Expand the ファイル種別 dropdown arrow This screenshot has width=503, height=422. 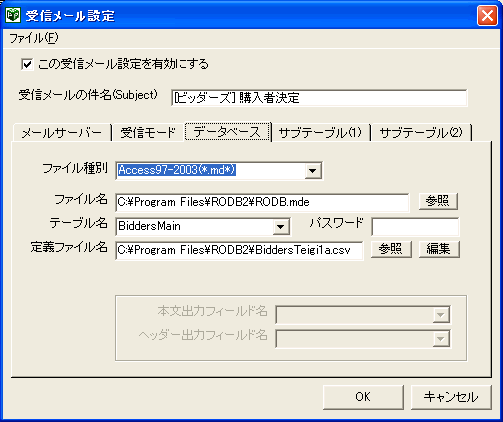click(313, 171)
